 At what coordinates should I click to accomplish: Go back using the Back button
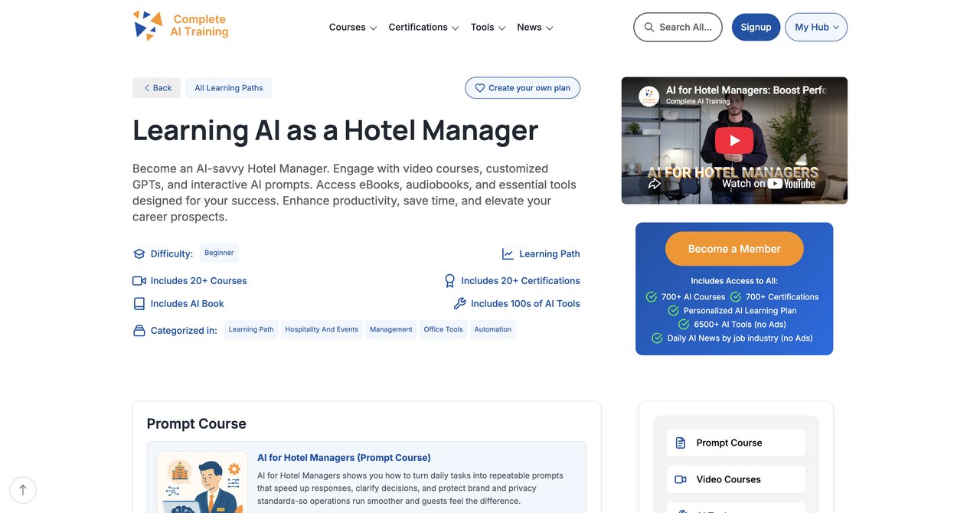point(156,88)
